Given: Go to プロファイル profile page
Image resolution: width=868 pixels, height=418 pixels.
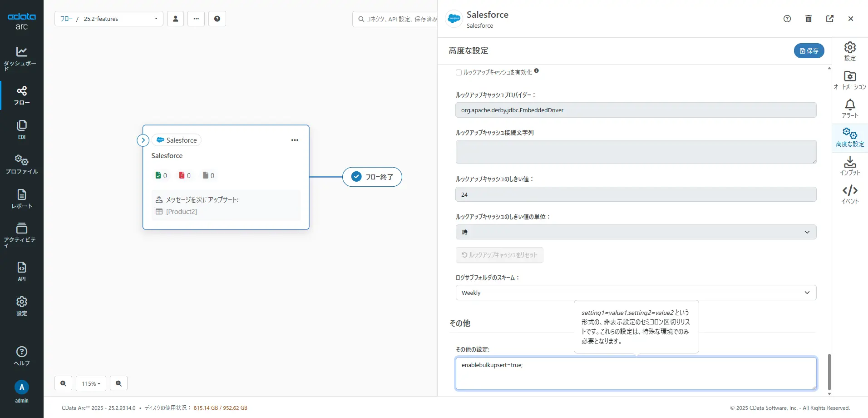Looking at the screenshot, I should tap(21, 164).
